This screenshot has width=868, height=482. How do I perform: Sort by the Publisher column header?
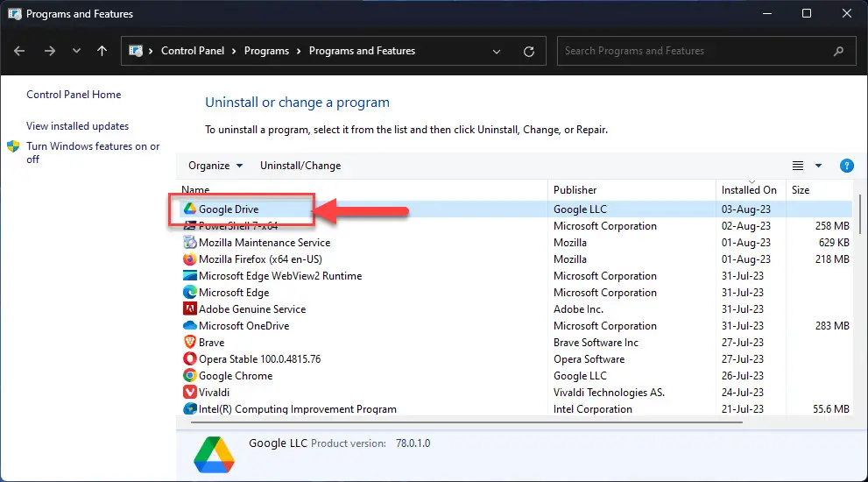pos(631,190)
